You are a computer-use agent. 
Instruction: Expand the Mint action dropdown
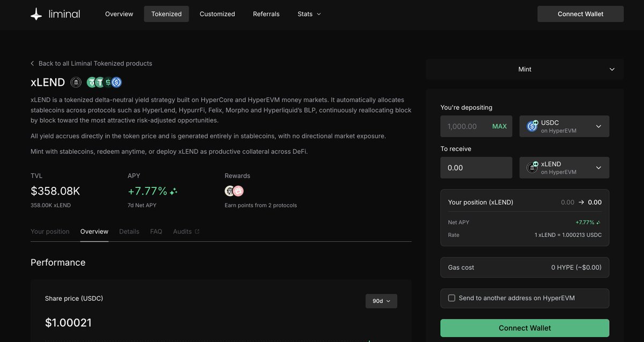pyautogui.click(x=525, y=69)
